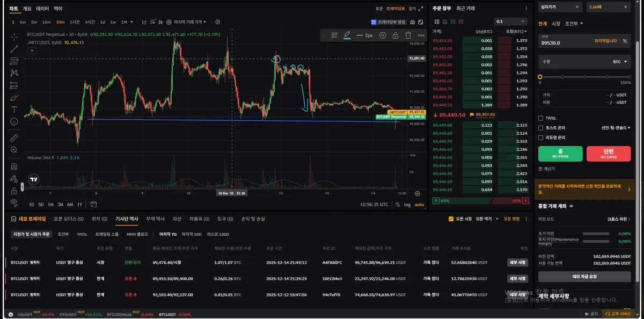Open the timeframe dropdown arrow after 1M
Screen dimensions: 644x319
(x=131, y=22)
